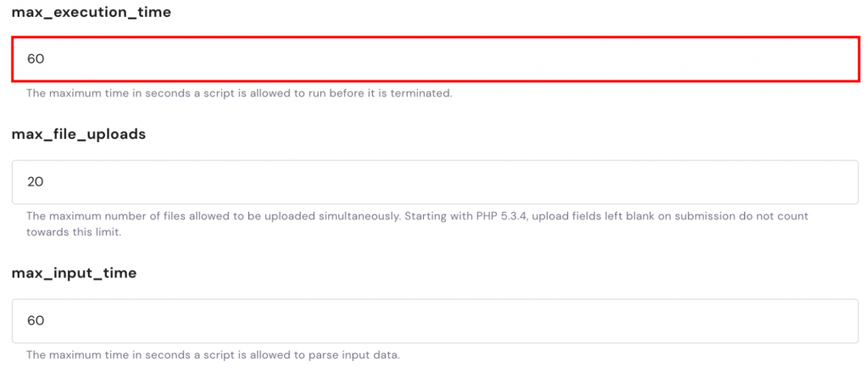Click into the max_file_uploads input box
The width and height of the screenshot is (868, 372).
(434, 182)
